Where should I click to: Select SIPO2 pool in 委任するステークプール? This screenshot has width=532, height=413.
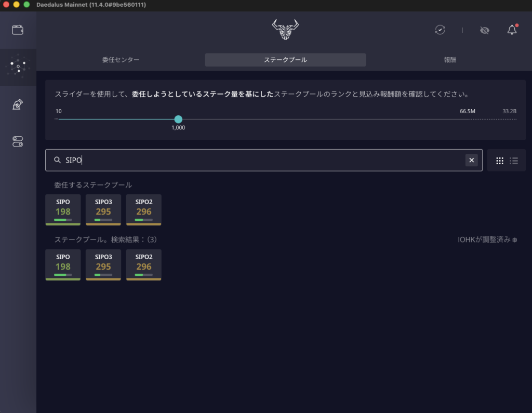143,210
